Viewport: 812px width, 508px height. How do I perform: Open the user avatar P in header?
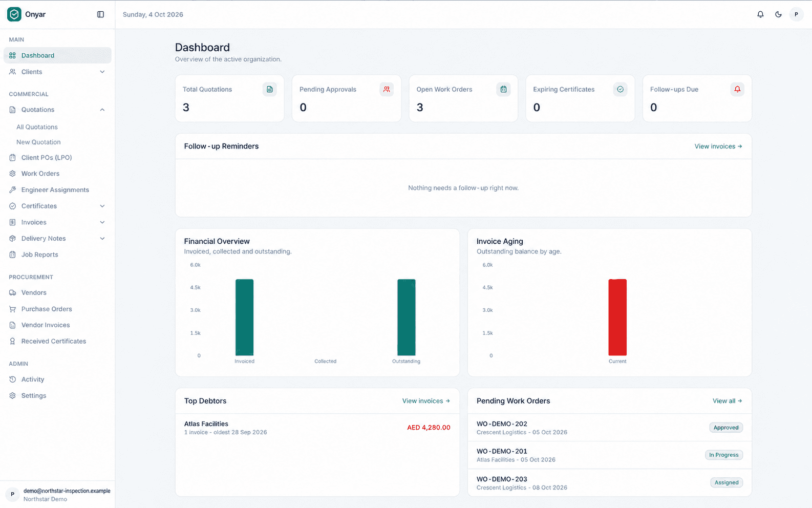tap(796, 14)
